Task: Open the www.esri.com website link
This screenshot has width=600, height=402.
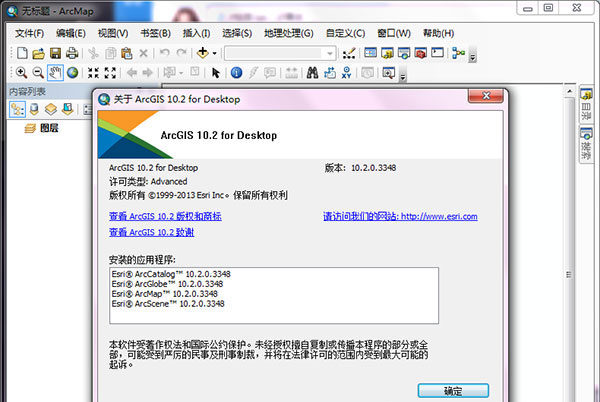Action: [439, 216]
